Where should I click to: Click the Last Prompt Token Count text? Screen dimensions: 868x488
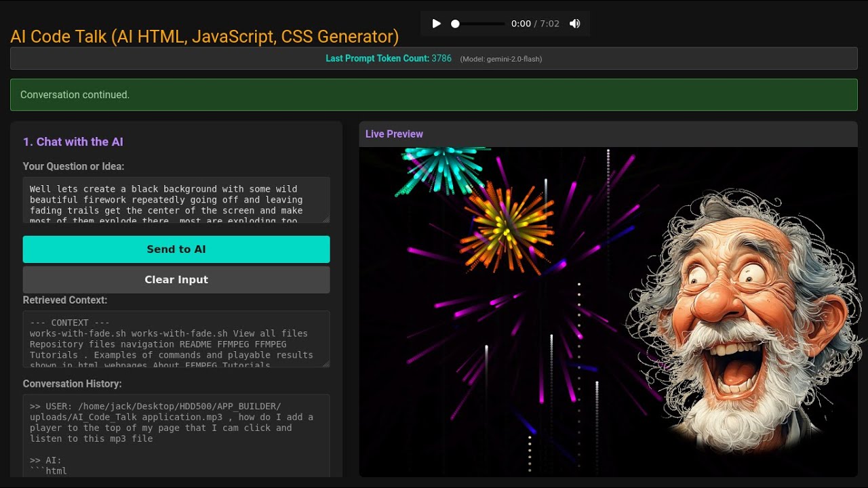tap(389, 58)
